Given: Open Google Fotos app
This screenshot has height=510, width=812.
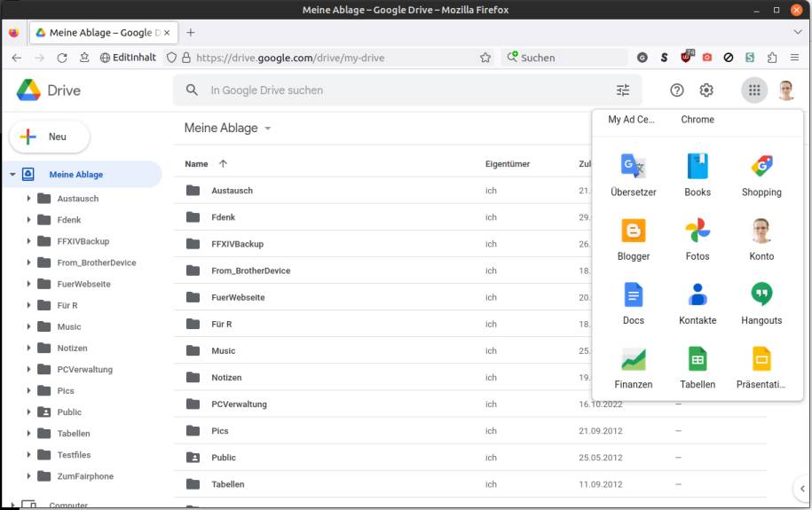Looking at the screenshot, I should point(698,238).
